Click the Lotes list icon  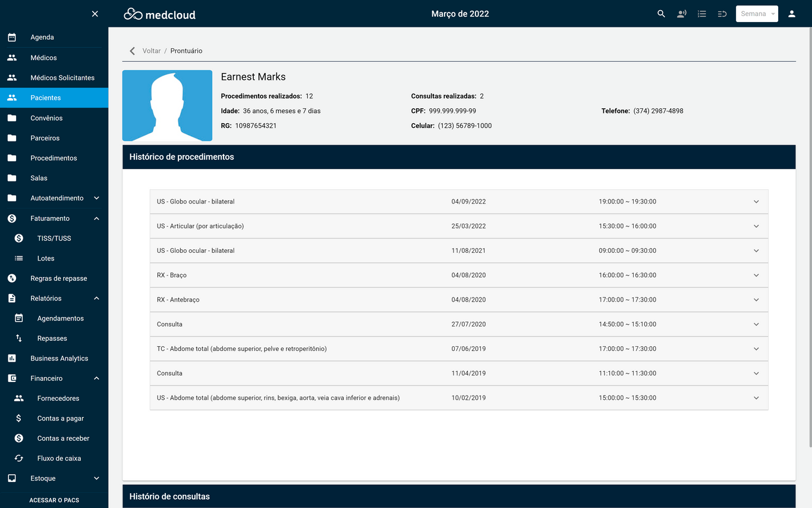[18, 258]
